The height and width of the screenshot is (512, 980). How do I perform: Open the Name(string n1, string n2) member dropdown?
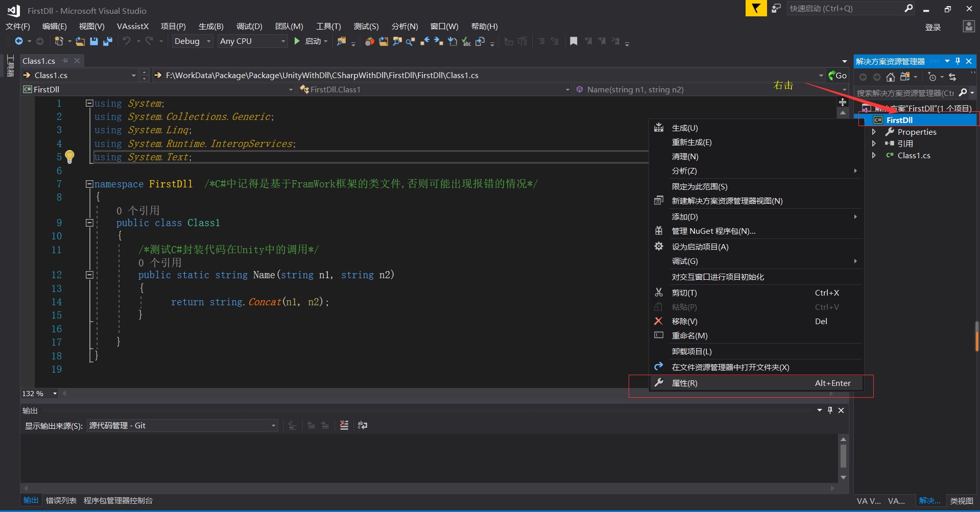pos(711,89)
